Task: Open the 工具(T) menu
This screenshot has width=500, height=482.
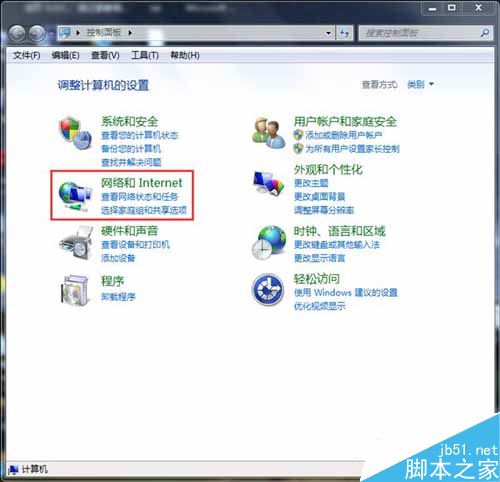Action: (x=145, y=55)
